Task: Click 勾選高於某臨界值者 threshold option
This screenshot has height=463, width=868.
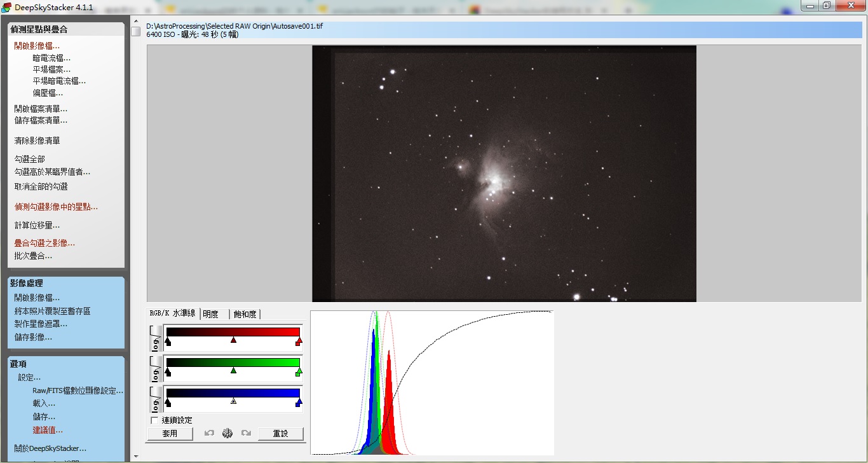Action: [x=52, y=172]
